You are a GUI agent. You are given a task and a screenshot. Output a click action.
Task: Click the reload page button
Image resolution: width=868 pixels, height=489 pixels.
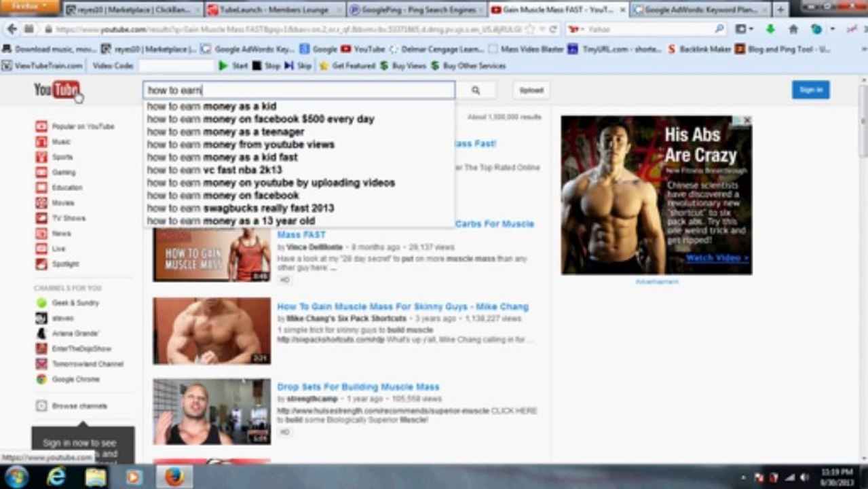coord(553,30)
